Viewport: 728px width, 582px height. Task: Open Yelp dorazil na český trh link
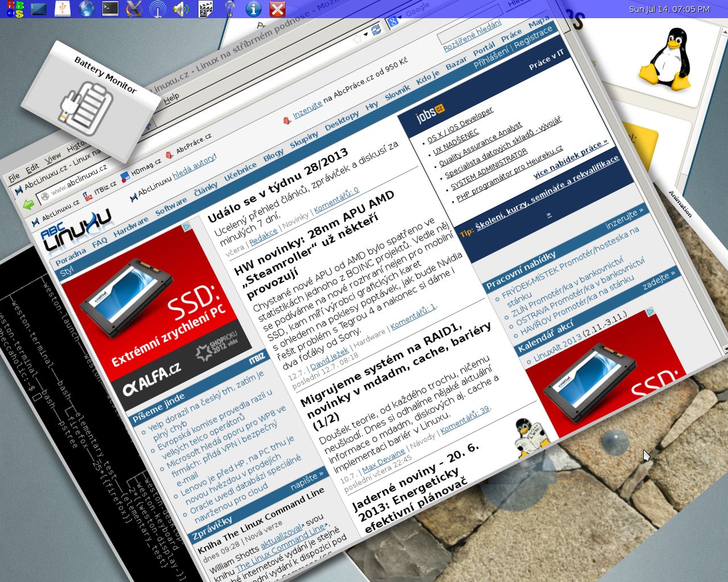tap(207, 400)
